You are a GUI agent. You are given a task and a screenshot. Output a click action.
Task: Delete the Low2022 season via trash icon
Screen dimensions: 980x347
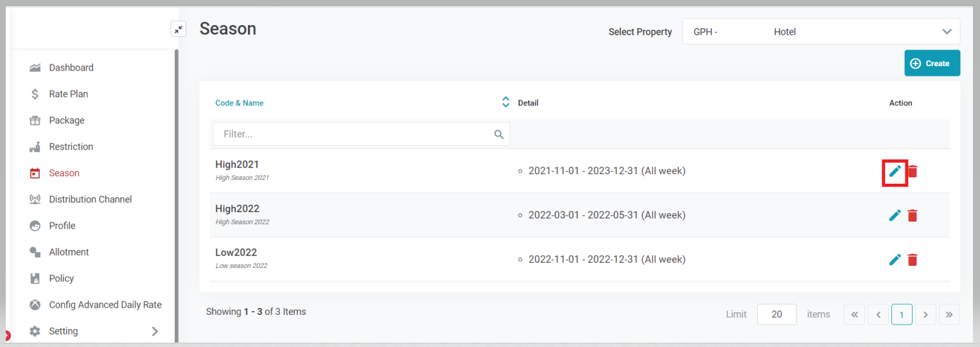coord(913,260)
